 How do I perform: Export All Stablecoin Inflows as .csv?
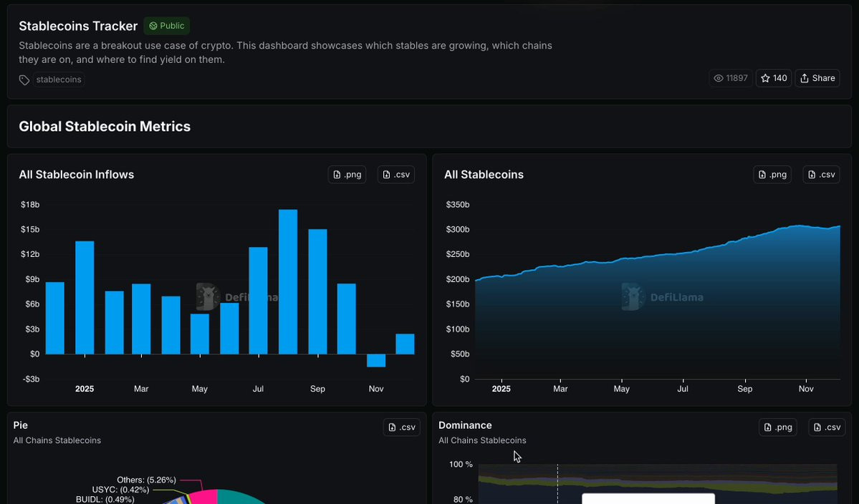tap(396, 175)
